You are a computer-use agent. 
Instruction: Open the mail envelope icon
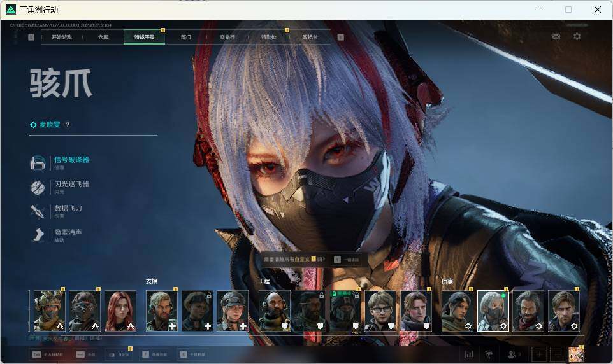pos(556,36)
